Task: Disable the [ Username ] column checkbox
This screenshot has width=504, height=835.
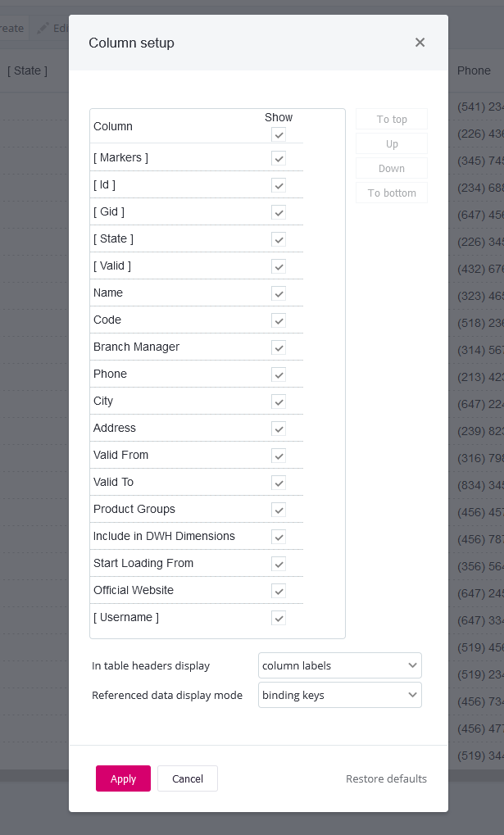Action: [x=279, y=619]
